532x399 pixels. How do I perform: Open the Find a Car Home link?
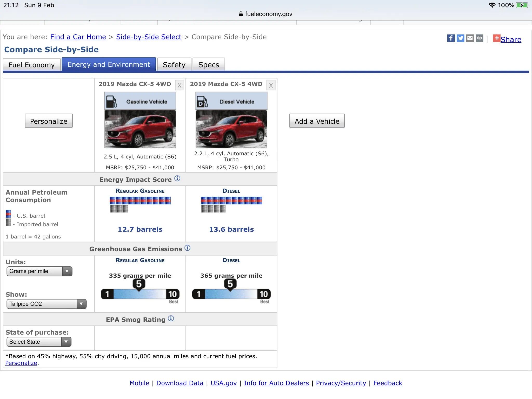tap(78, 37)
